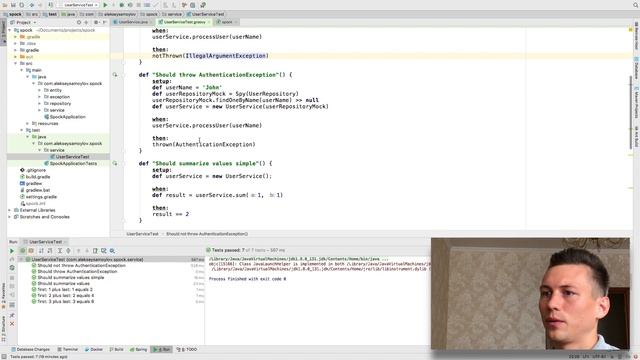The width and height of the screenshot is (640, 360).
Task: Click Expand All icon in test toolbar
Action: coord(60,251)
